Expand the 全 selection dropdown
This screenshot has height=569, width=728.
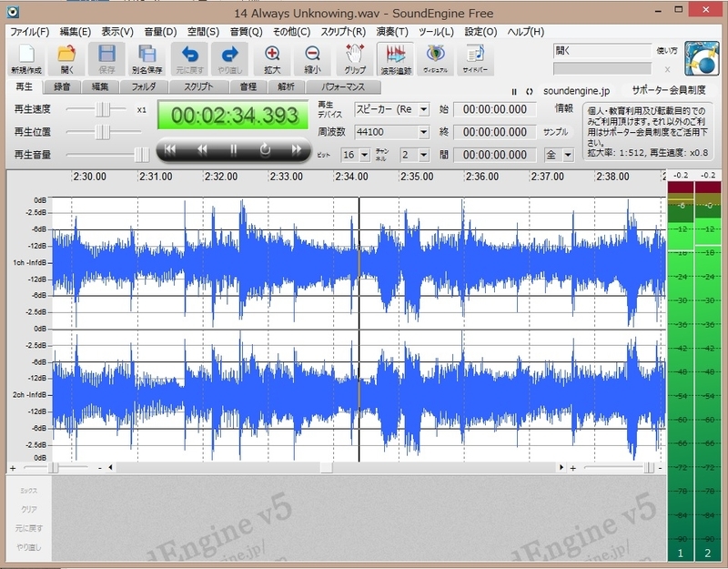pos(568,155)
